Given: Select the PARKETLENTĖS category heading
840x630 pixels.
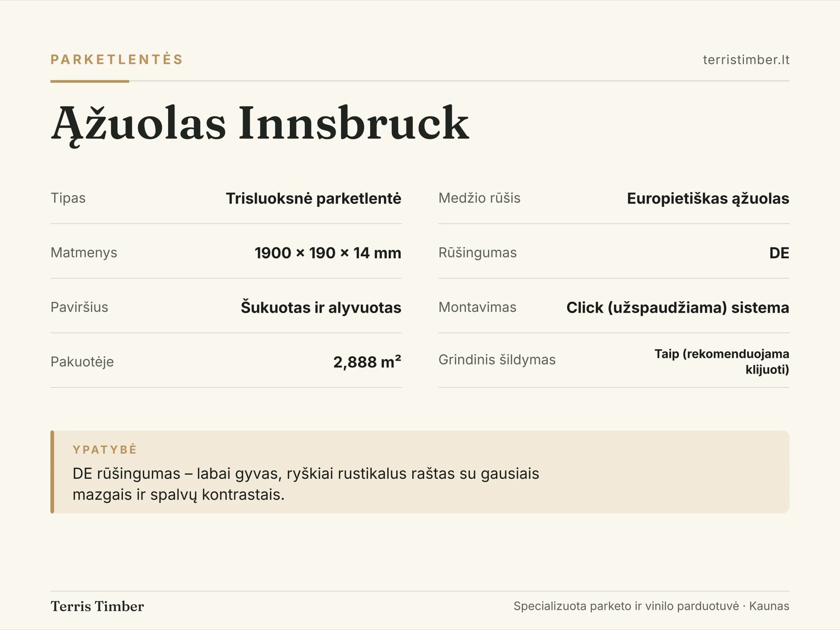Looking at the screenshot, I should coord(117,59).
